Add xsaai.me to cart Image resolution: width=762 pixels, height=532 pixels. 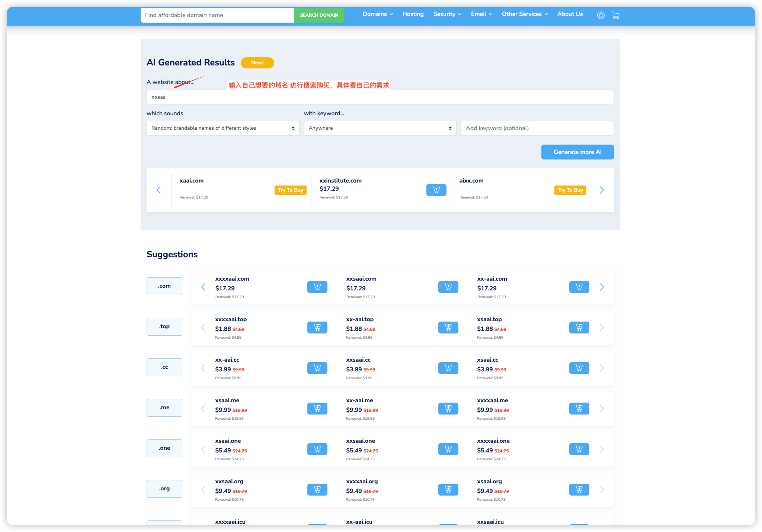point(317,409)
